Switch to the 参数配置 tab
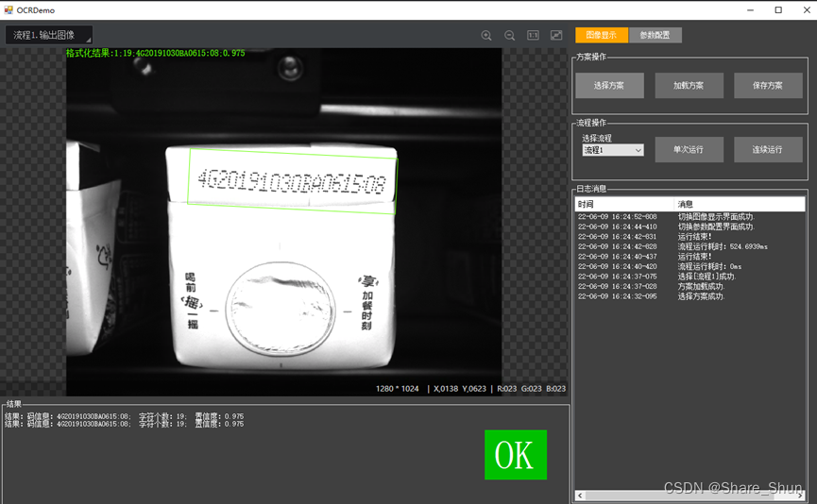Image resolution: width=817 pixels, height=504 pixels. pyautogui.click(x=655, y=35)
